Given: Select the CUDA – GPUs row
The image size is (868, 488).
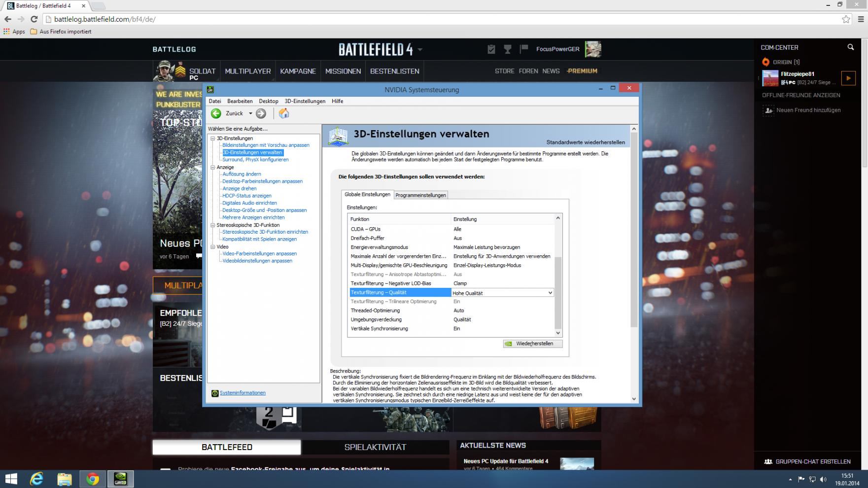Looking at the screenshot, I should click(451, 229).
